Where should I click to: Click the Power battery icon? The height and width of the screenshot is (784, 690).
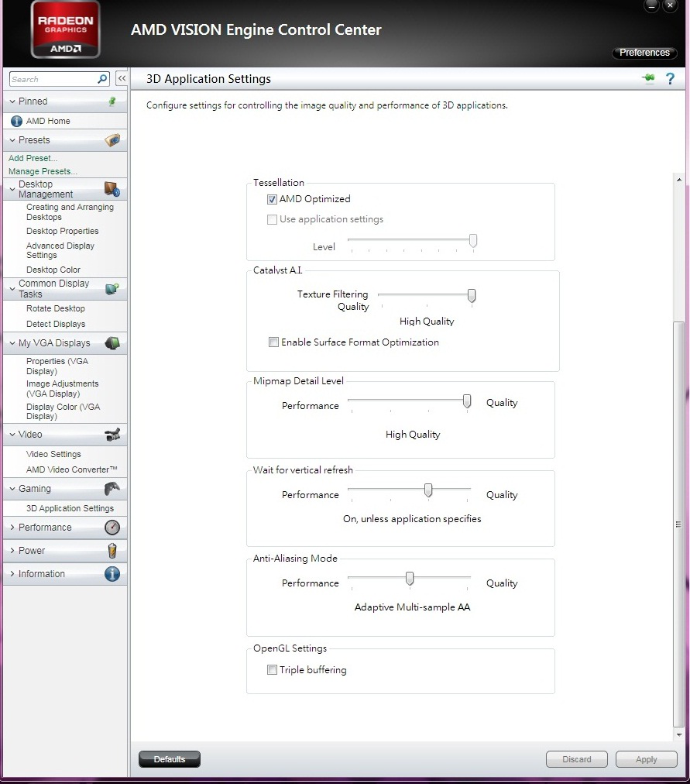point(112,551)
